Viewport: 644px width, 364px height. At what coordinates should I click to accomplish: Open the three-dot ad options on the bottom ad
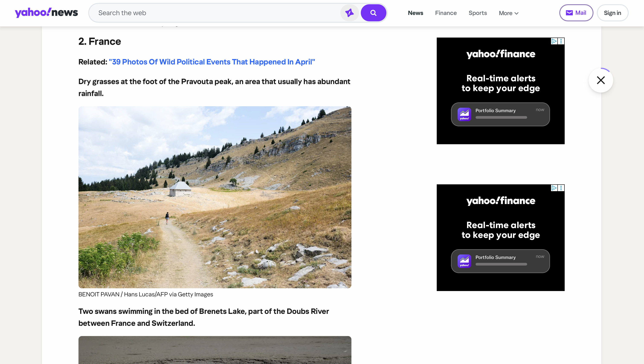point(561,188)
